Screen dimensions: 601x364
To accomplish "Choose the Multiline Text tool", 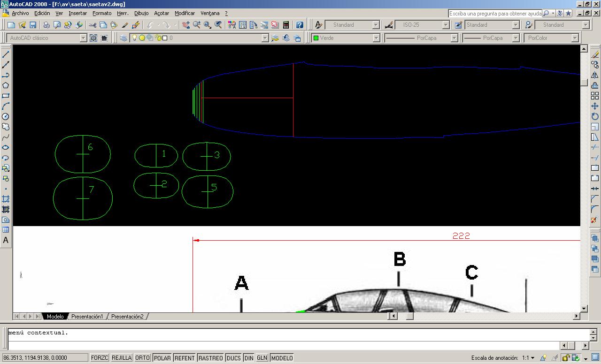I will [x=6, y=240].
